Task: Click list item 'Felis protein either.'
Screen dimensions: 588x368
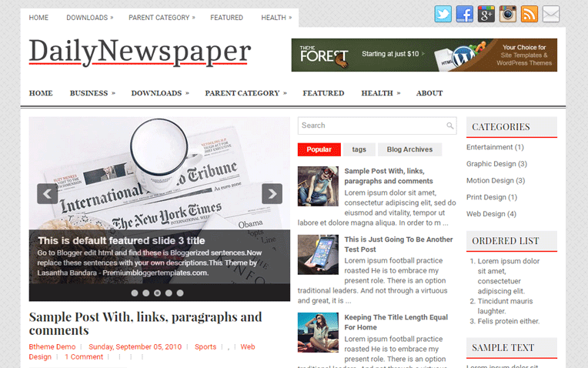Action: (x=509, y=321)
